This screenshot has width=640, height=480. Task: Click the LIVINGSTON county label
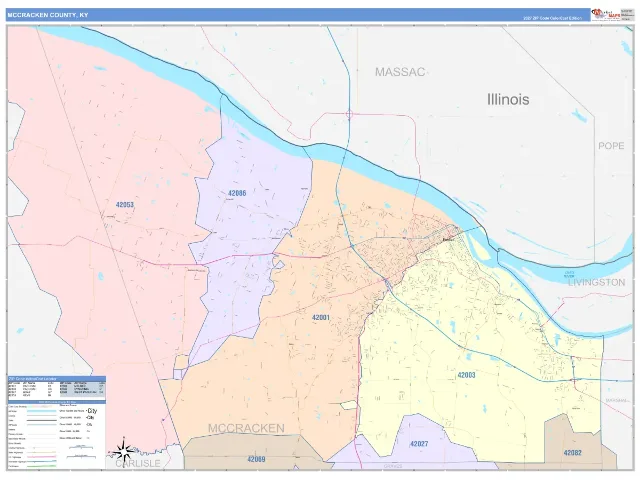coord(596,282)
